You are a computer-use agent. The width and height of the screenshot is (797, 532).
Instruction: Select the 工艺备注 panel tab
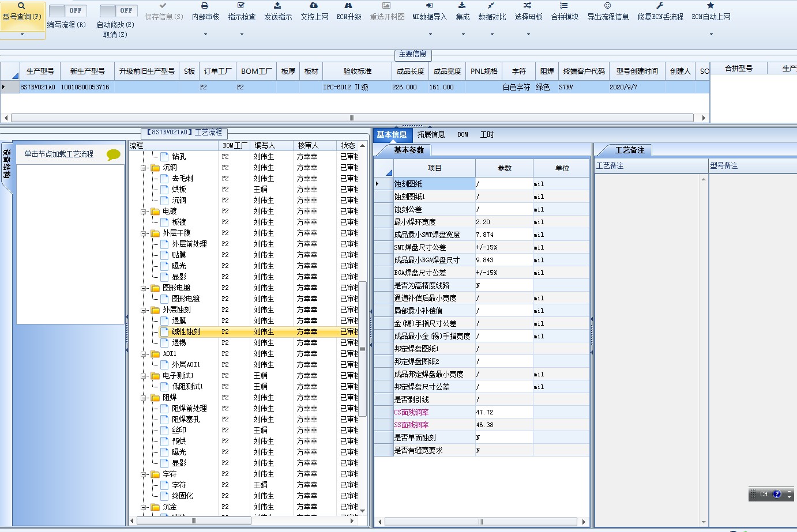[x=630, y=150]
